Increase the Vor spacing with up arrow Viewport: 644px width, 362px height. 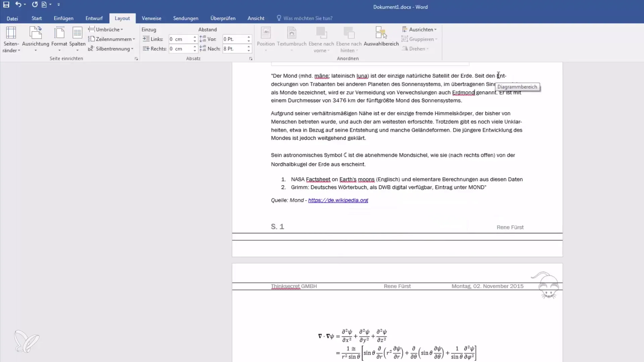click(x=249, y=37)
